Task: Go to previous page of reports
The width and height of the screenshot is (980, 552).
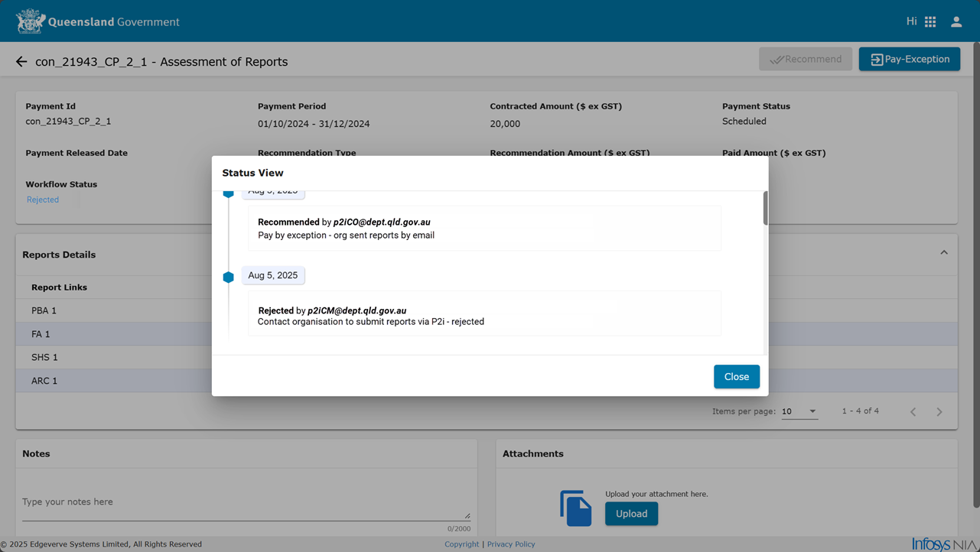Action: pyautogui.click(x=913, y=412)
